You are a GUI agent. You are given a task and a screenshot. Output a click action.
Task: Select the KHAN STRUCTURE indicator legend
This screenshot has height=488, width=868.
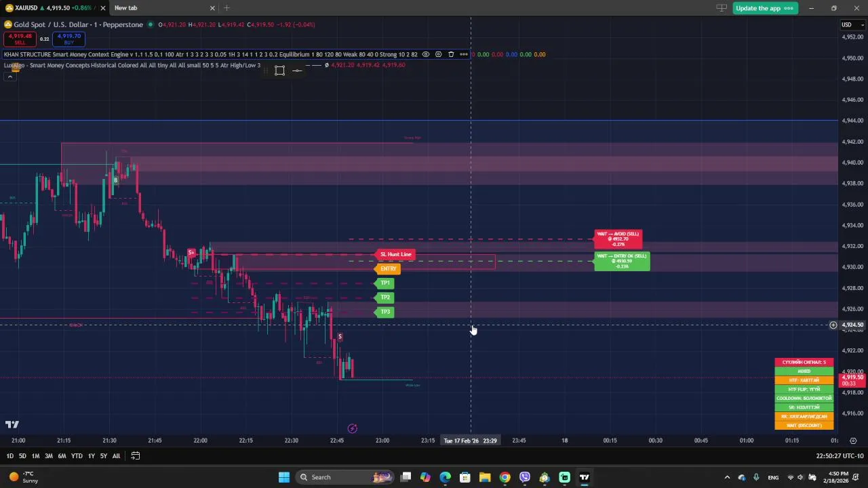point(210,54)
